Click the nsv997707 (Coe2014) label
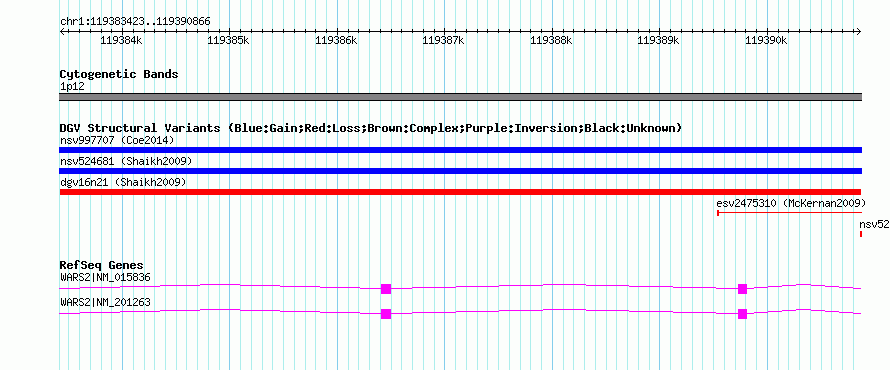Screen dimensions: 890x370 click(117, 140)
